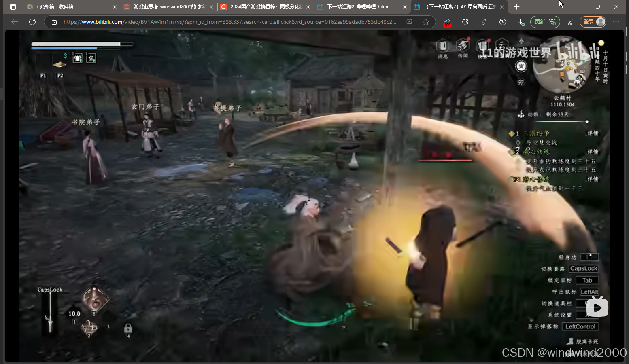Click the 玄门弟子 NPC name label
Viewport: 629px width, 364px height.
point(146,107)
